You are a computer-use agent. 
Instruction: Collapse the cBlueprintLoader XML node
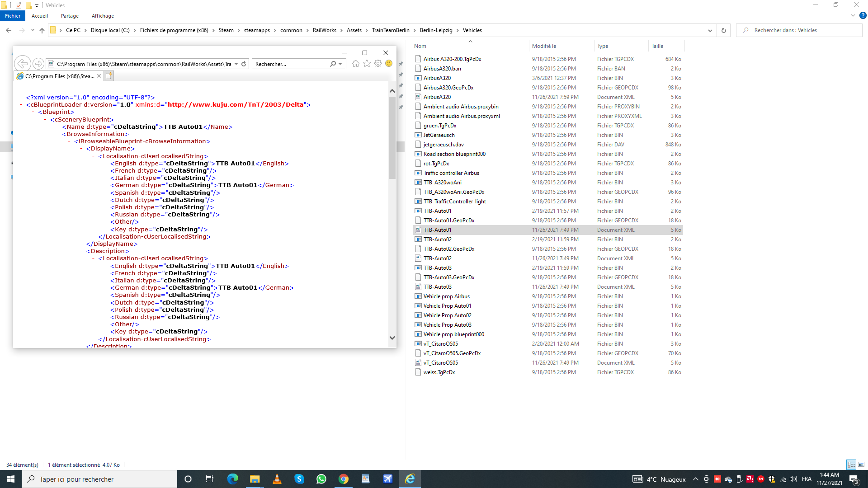coord(22,105)
